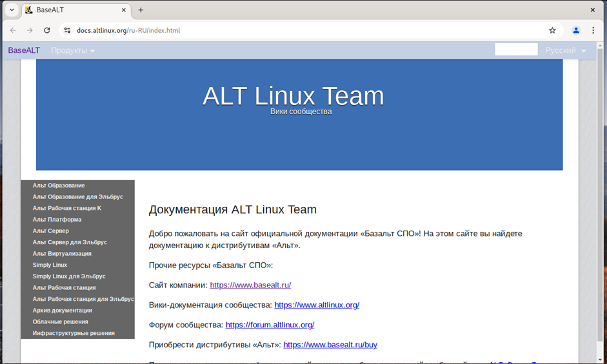Open the user profile avatar icon
Viewport: 607px width, 364px height.
click(x=576, y=30)
